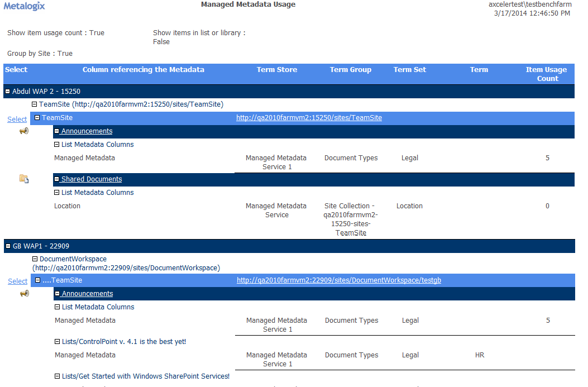Screen dimensions: 588x387
Task: Collapse the Shared Documents row
Action: point(56,179)
